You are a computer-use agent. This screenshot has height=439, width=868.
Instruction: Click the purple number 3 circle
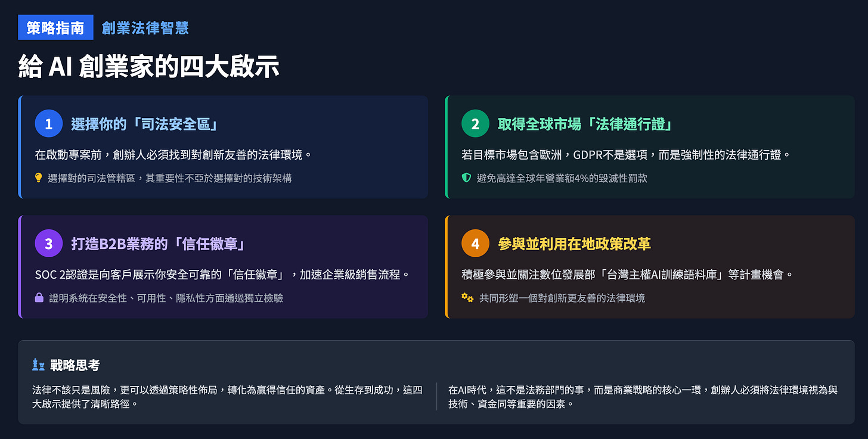click(49, 243)
